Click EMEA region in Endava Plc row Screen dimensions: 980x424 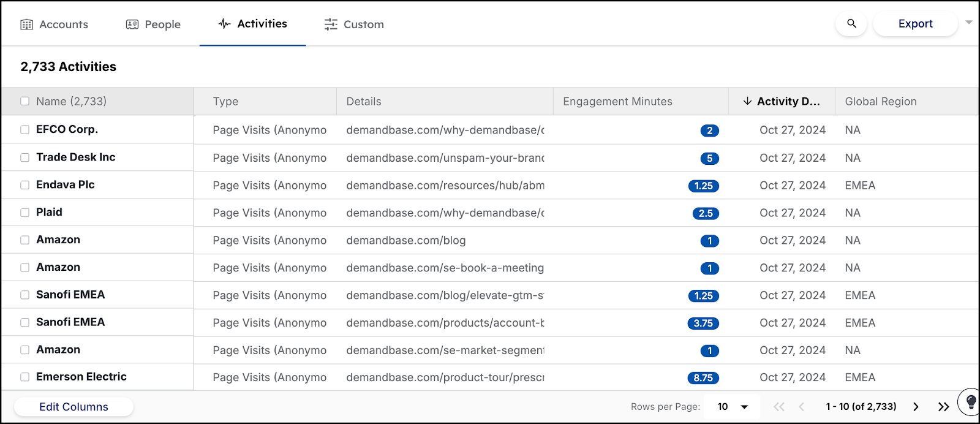click(x=860, y=185)
